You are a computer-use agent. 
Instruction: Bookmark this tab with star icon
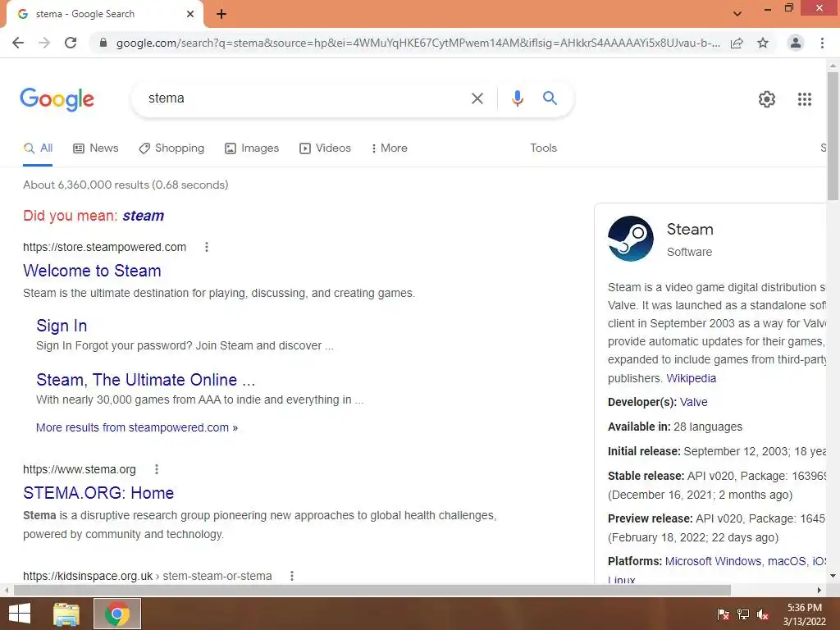coord(763,43)
